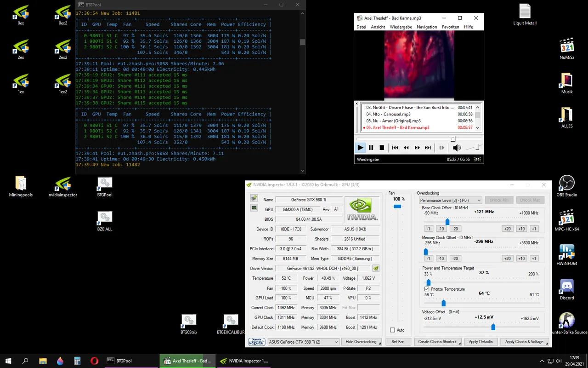Select the BZE ALL batch shortcut
This screenshot has height=368, width=588.
105,220
